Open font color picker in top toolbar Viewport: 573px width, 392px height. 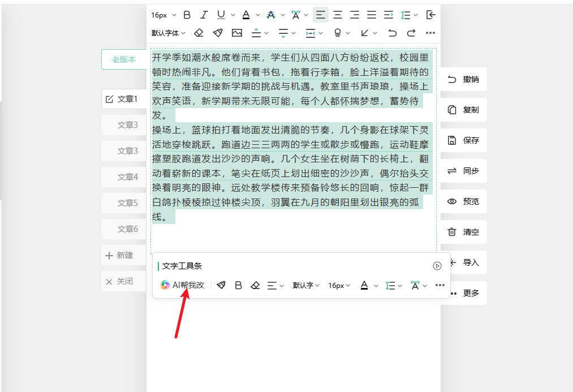pyautogui.click(x=247, y=15)
